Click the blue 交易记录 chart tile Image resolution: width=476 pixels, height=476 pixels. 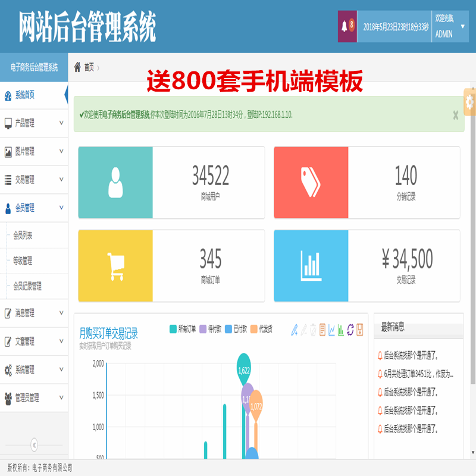[311, 265]
